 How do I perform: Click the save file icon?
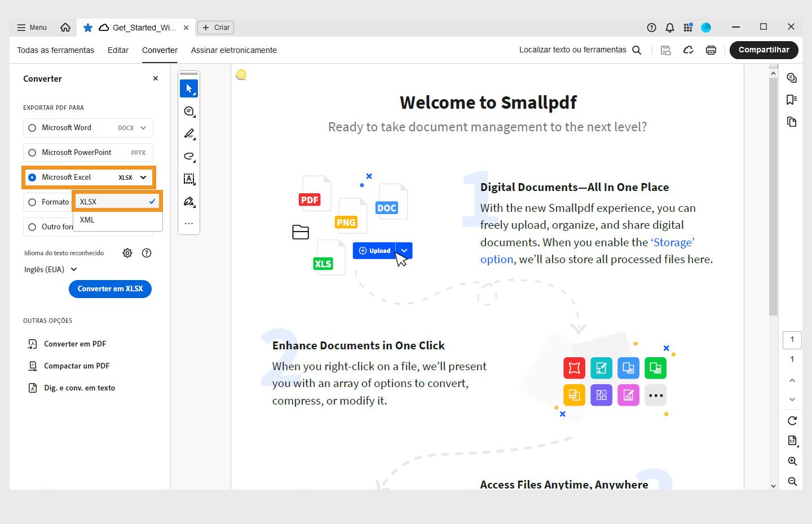(x=666, y=50)
